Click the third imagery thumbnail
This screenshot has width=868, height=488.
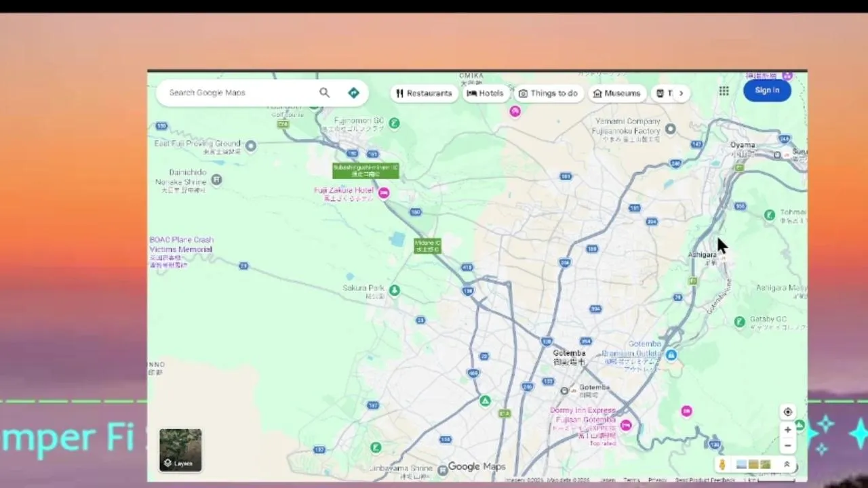[766, 464]
